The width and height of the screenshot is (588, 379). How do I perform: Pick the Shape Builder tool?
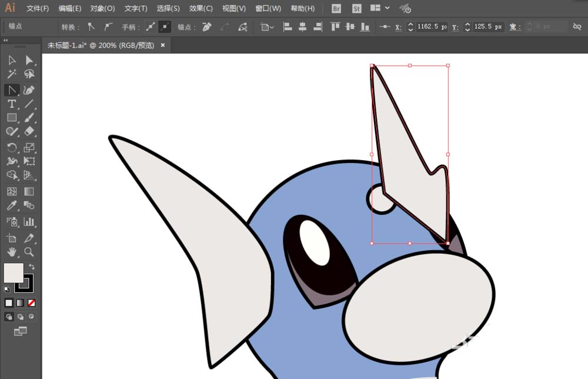click(12, 175)
